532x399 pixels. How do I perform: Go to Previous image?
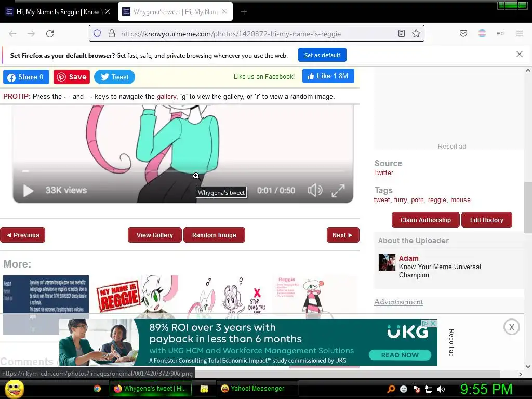(x=23, y=235)
